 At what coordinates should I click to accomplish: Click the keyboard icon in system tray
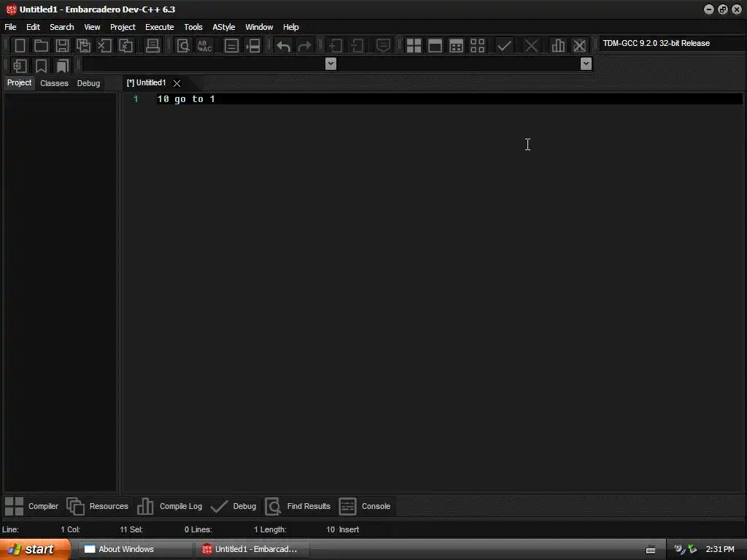(x=650, y=550)
